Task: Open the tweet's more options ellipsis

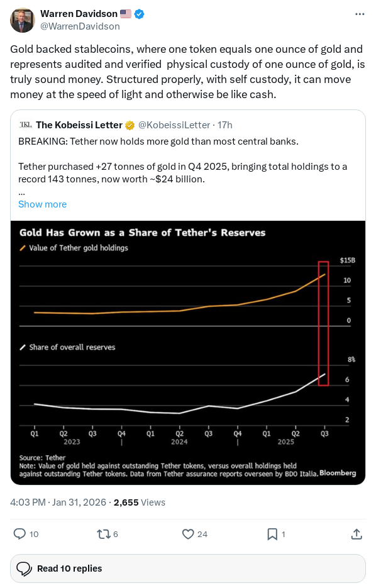Action: pos(360,13)
